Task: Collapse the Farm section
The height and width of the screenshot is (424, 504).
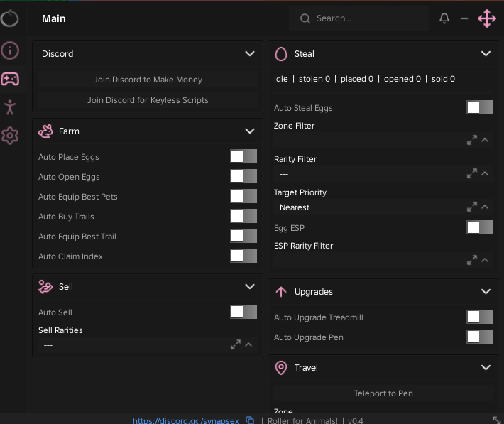Action: point(250,131)
